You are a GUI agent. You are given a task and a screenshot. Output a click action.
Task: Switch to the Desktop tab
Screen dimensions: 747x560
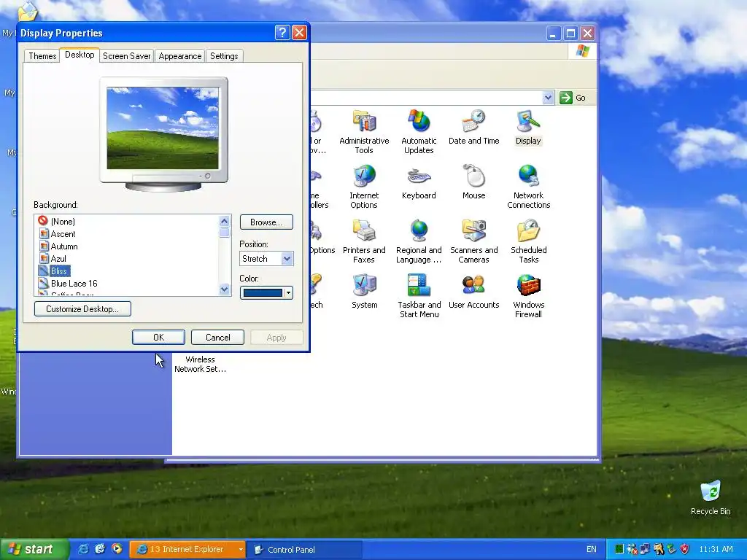[80, 55]
